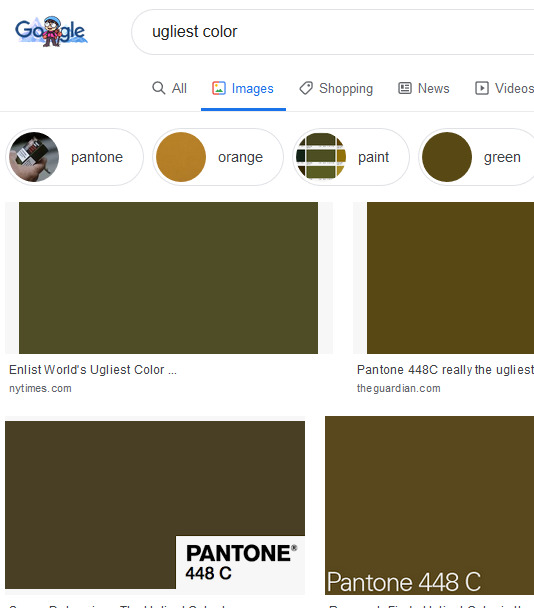The image size is (534, 608).
Task: Click the pantone chip's cigarette pack thumbnail
Action: tap(34, 157)
